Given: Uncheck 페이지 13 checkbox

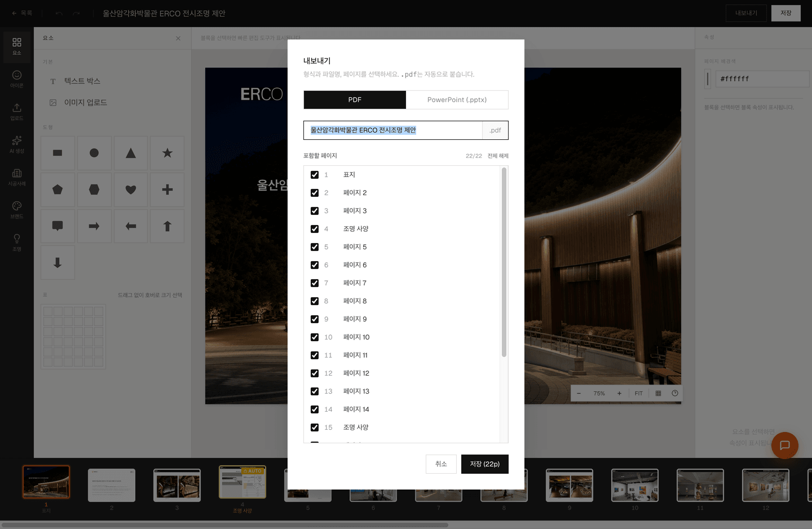Looking at the screenshot, I should 315,391.
